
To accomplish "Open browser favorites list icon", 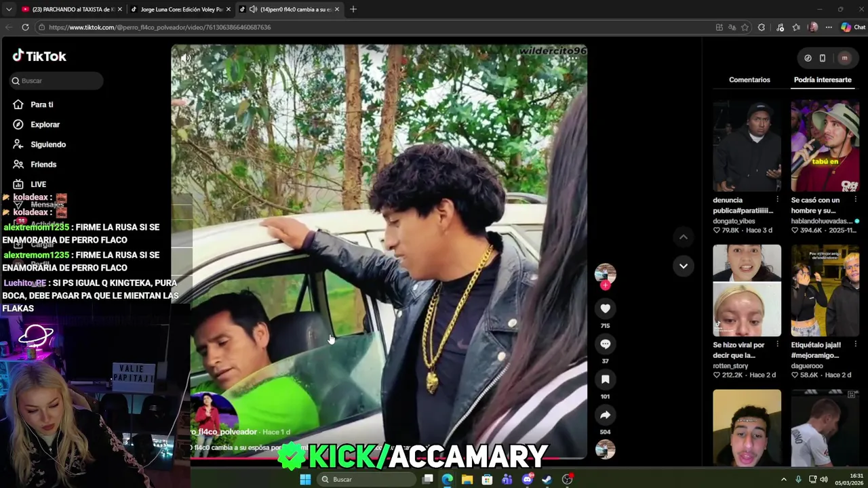I will point(796,27).
